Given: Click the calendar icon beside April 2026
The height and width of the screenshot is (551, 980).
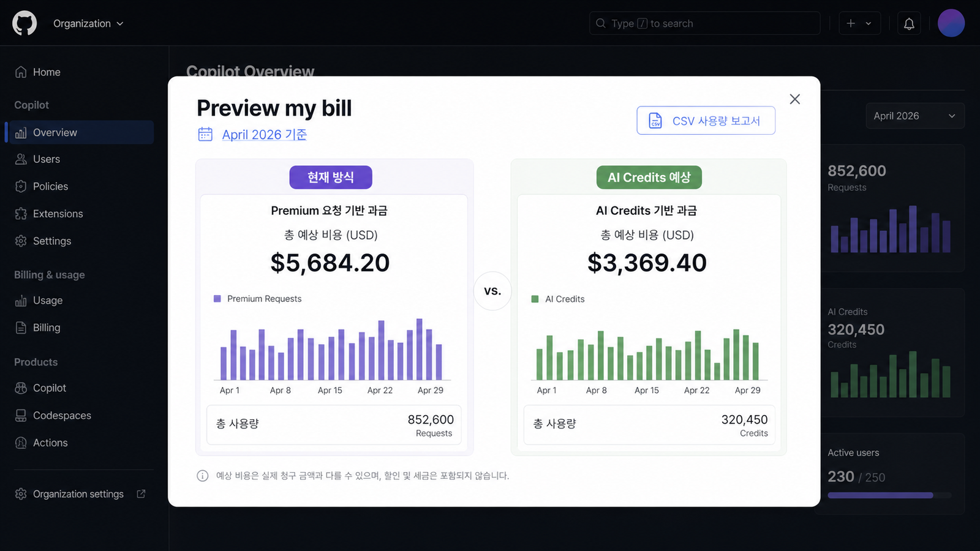Looking at the screenshot, I should point(205,134).
